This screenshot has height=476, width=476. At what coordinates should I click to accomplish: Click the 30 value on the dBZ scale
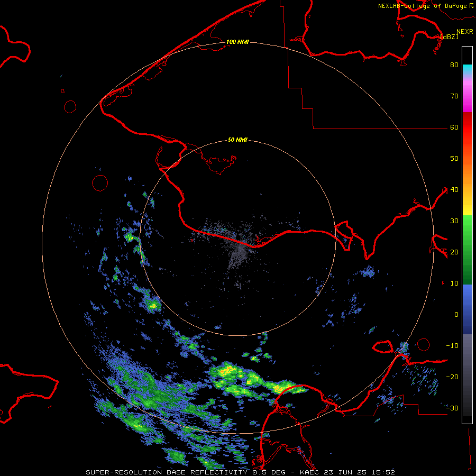click(x=454, y=221)
